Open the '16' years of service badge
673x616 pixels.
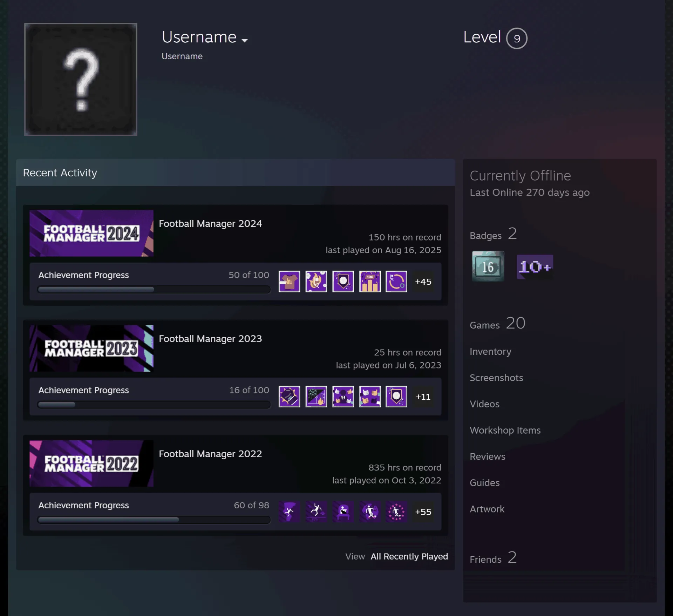point(488,266)
